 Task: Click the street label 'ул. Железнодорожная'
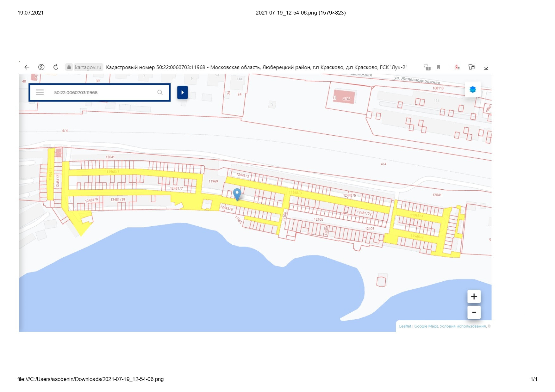tap(417, 80)
